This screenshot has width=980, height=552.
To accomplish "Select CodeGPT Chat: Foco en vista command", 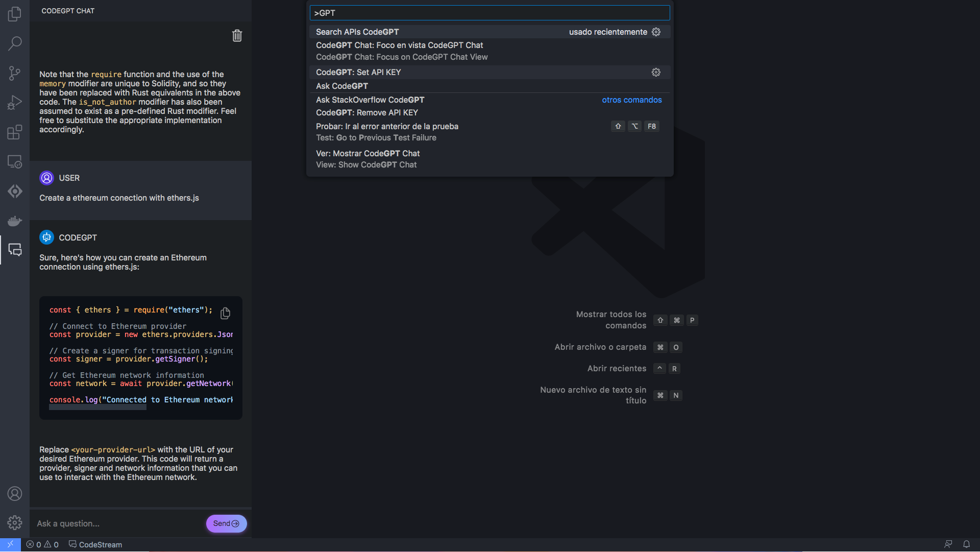I will point(489,51).
